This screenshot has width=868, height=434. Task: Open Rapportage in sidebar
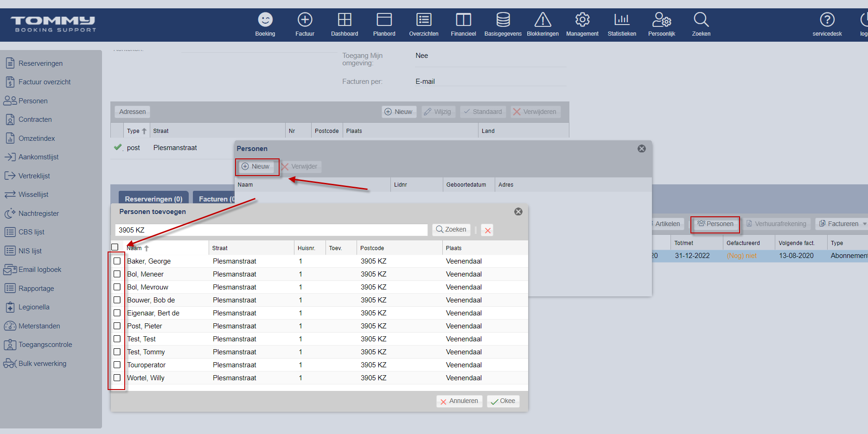pyautogui.click(x=36, y=289)
